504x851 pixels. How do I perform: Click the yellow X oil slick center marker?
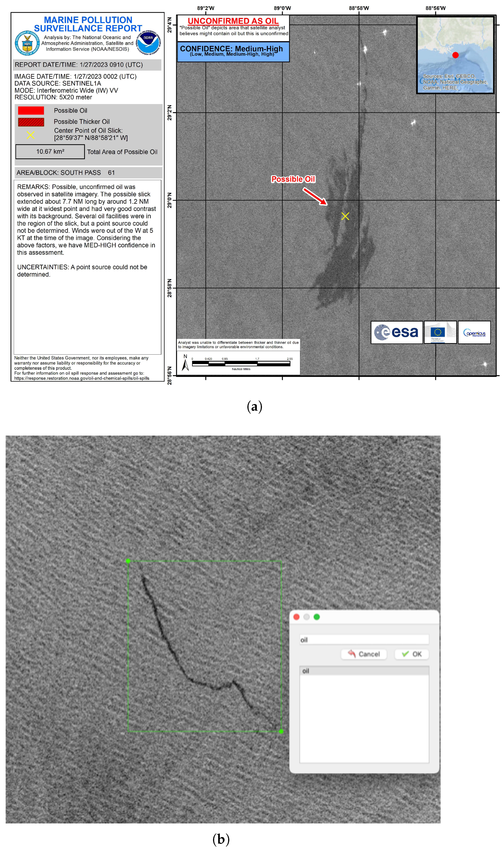click(x=345, y=216)
